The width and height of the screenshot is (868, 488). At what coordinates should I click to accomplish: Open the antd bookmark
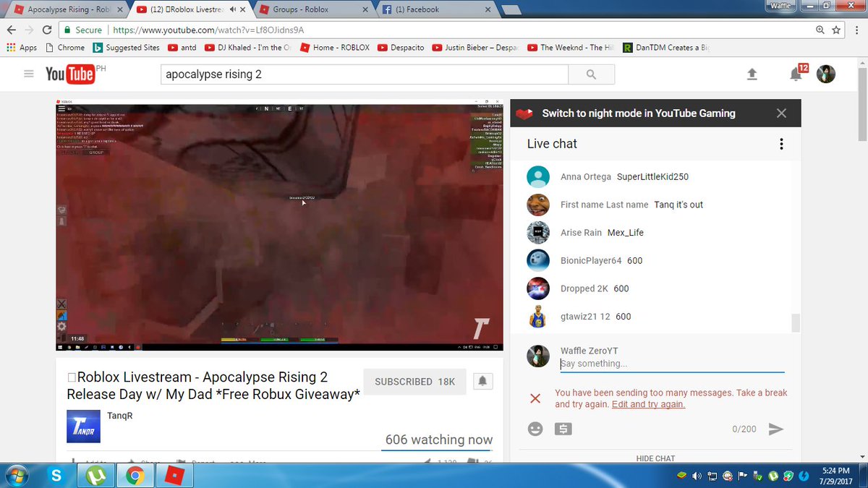(x=182, y=48)
